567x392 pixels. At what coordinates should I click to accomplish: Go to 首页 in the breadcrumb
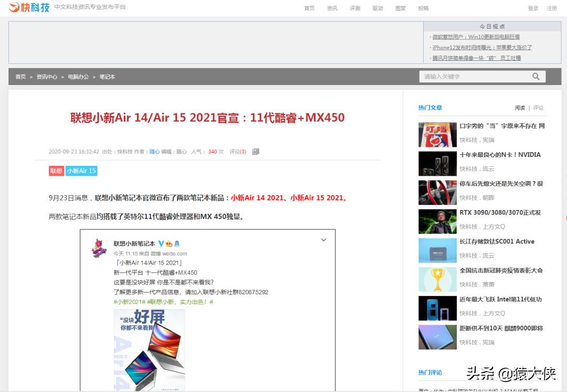[20, 77]
